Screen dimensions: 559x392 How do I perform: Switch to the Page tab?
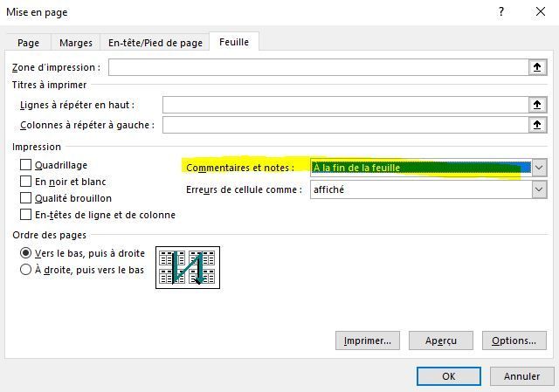[29, 43]
